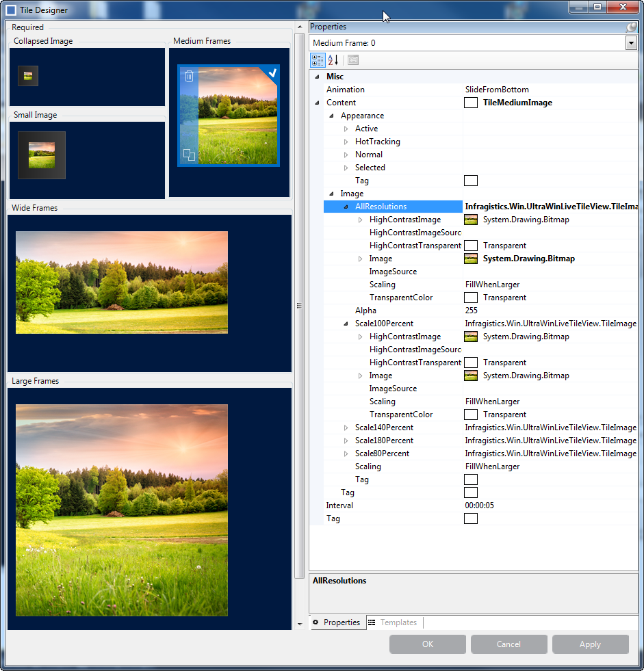Open the Medium Frame: 0 dropdown
The image size is (644, 671).
click(x=631, y=42)
